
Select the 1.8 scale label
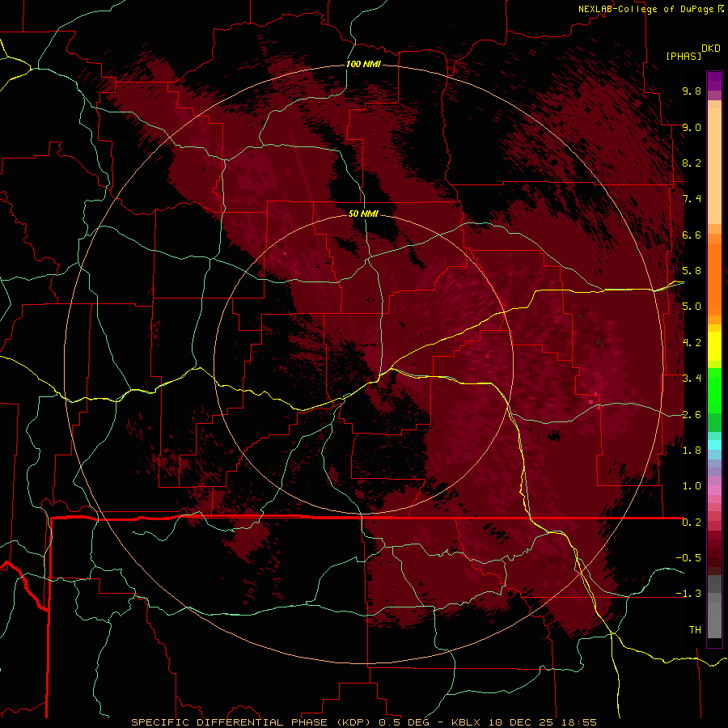692,451
